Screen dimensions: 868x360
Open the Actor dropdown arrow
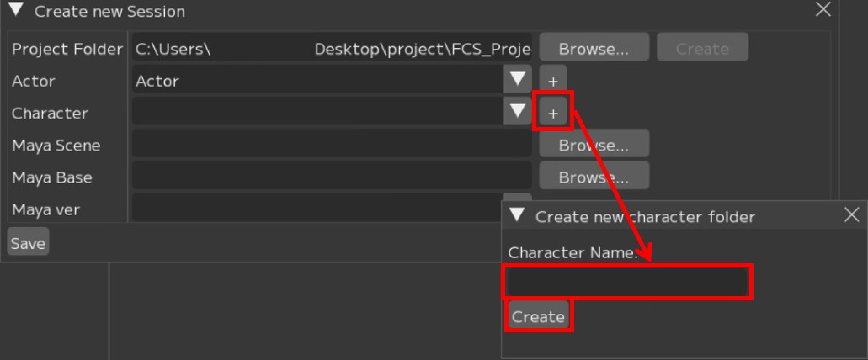pyautogui.click(x=517, y=81)
